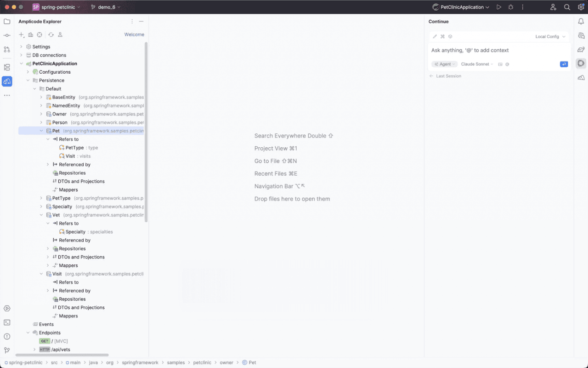Click the refresh icon in Amplicode toolbar
The width and height of the screenshot is (588, 368).
click(51, 35)
